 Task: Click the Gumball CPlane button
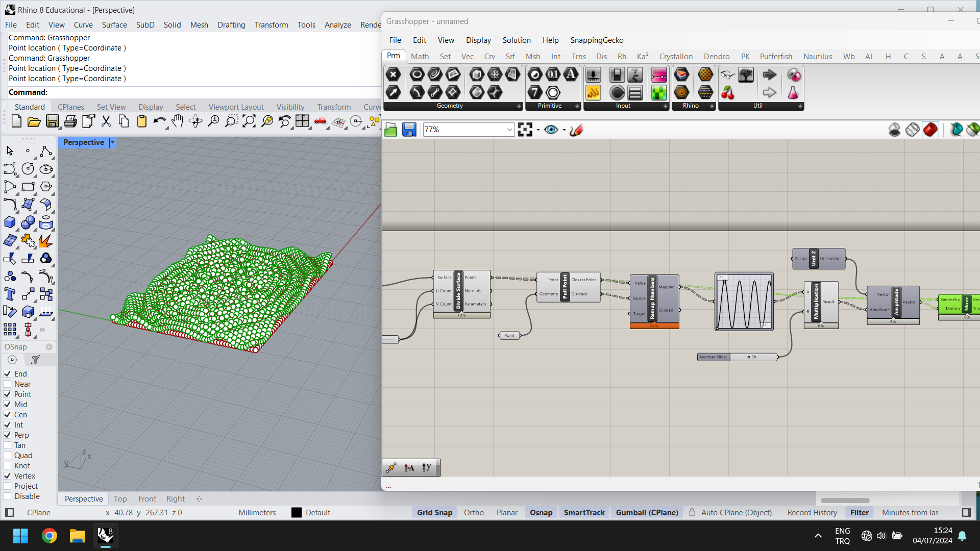click(648, 513)
